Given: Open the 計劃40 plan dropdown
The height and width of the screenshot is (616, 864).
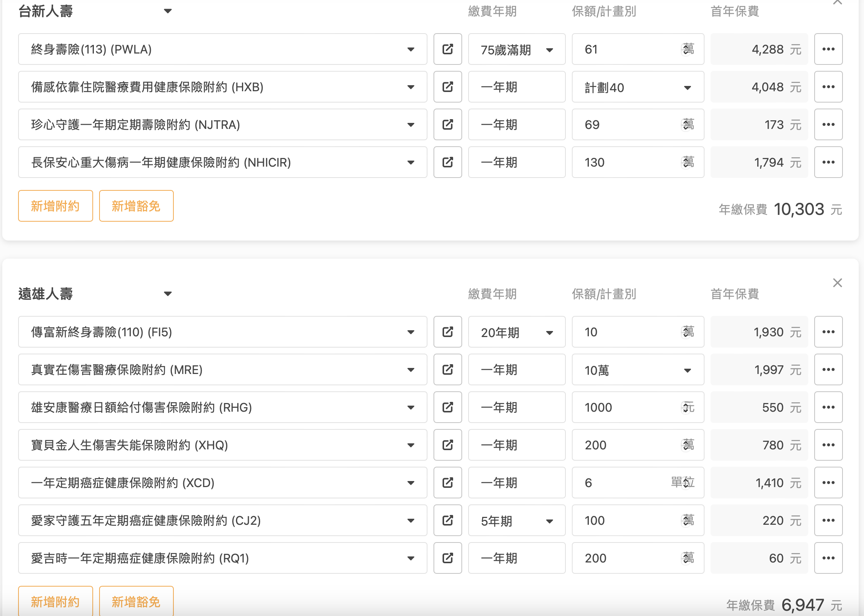Looking at the screenshot, I should point(637,87).
